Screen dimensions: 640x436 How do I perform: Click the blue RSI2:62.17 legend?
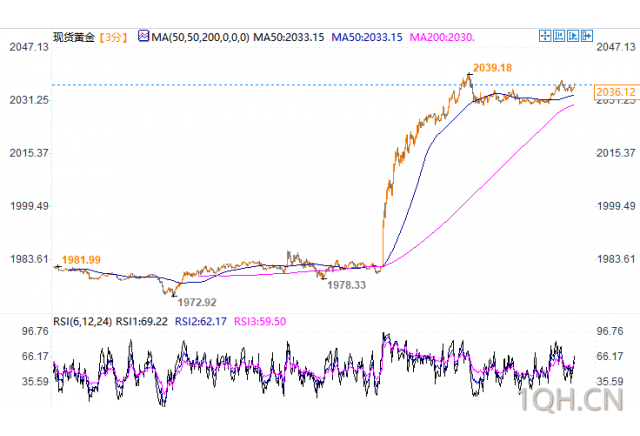pos(201,322)
